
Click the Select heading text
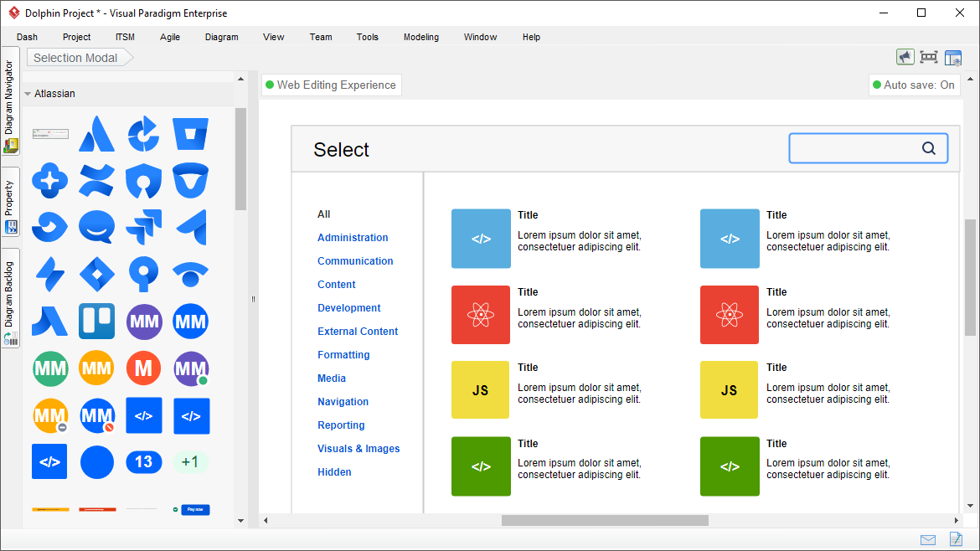[341, 150]
